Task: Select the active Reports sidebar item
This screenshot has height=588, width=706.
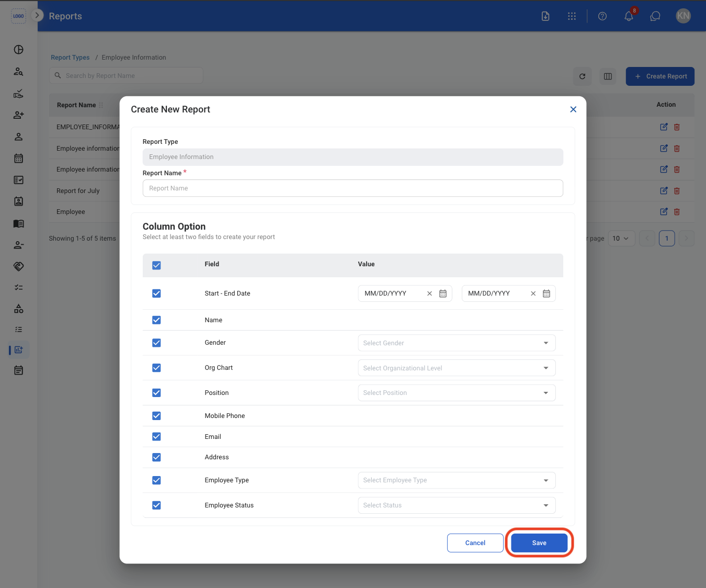Action: (19, 349)
